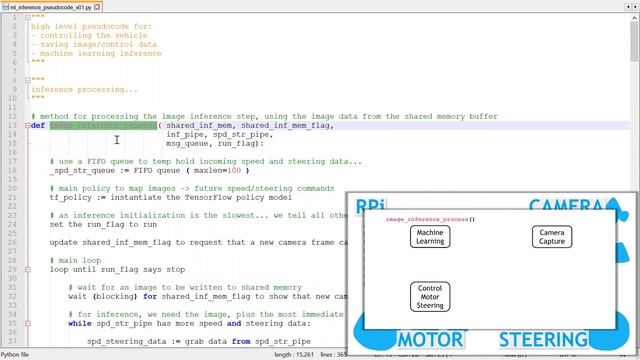This screenshot has width=640, height=360.
Task: Click the MOTOR label in the diagram
Action: click(431, 340)
